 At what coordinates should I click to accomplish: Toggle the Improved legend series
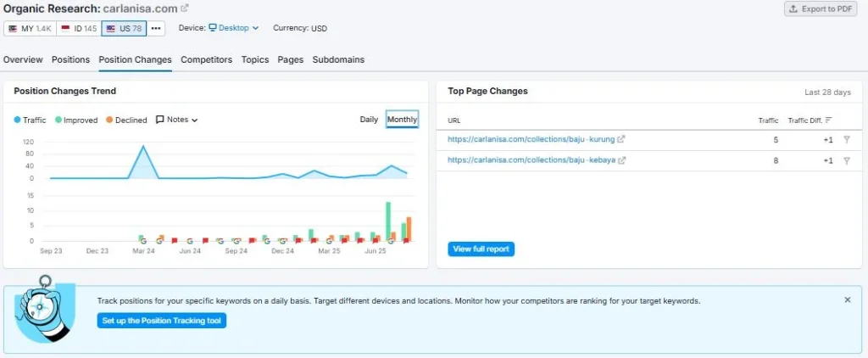(x=76, y=120)
